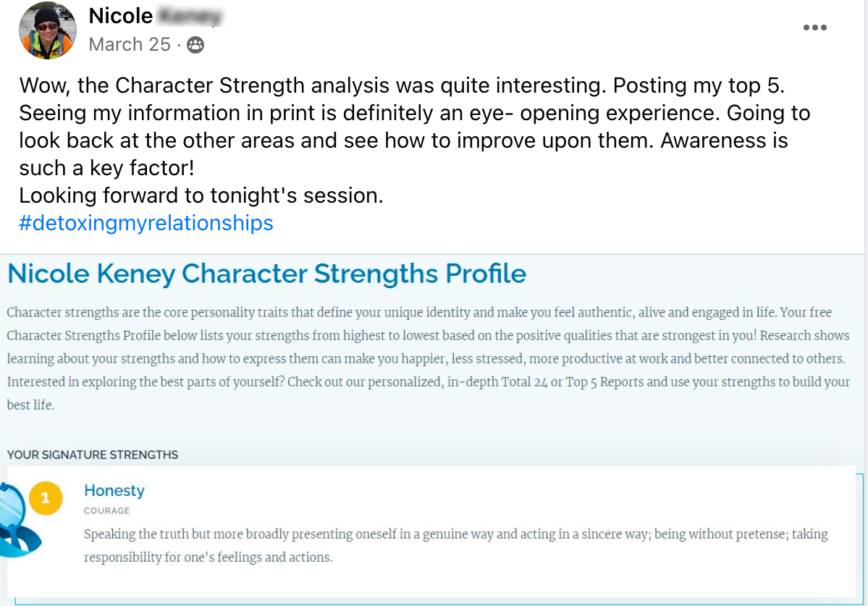This screenshot has height=606, width=868.
Task: Open the three-dot post options menu
Action: coord(814,28)
